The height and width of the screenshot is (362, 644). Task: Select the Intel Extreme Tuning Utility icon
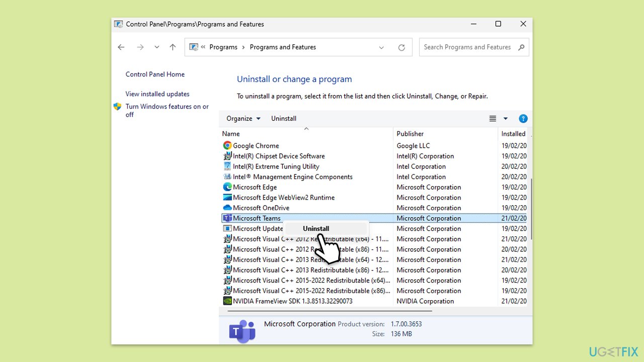[227, 166]
